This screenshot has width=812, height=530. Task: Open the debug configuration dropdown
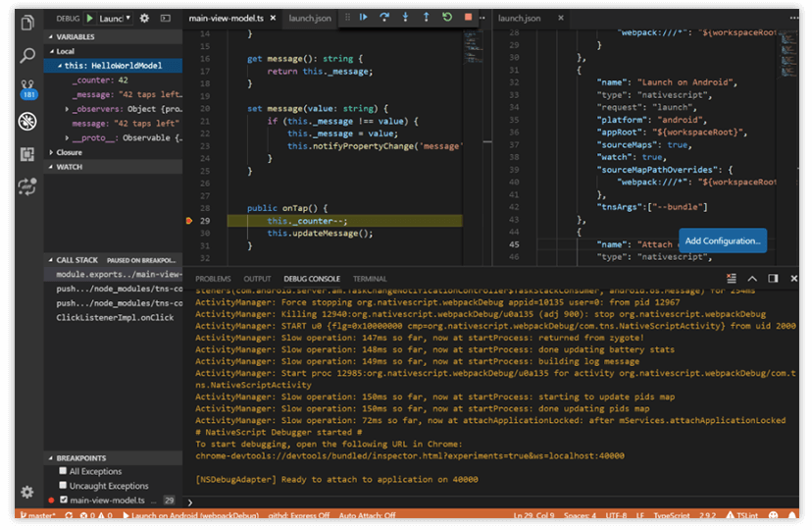tap(115, 18)
